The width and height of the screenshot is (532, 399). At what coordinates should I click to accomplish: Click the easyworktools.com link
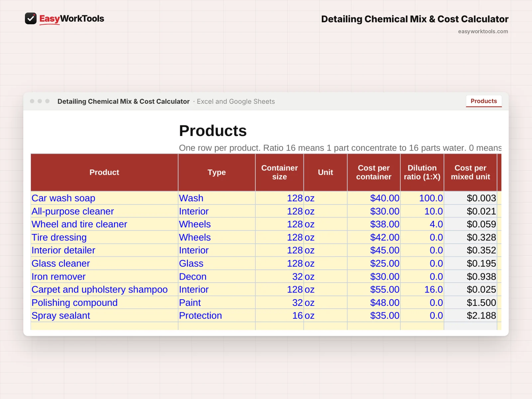pyautogui.click(x=483, y=31)
